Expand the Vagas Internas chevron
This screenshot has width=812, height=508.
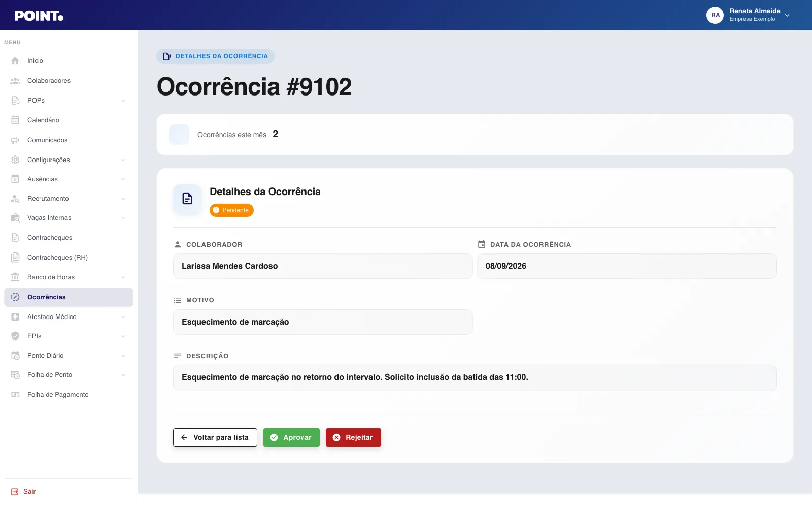[x=123, y=218]
